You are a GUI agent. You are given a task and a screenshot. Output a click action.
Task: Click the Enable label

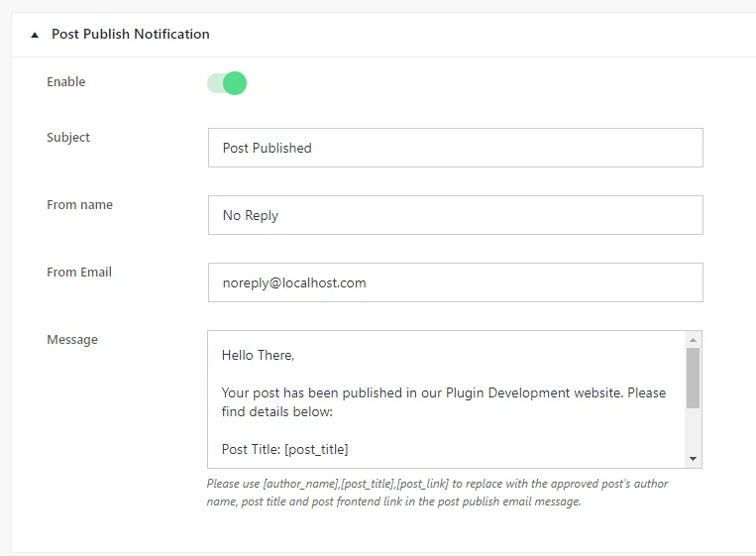pyautogui.click(x=66, y=82)
